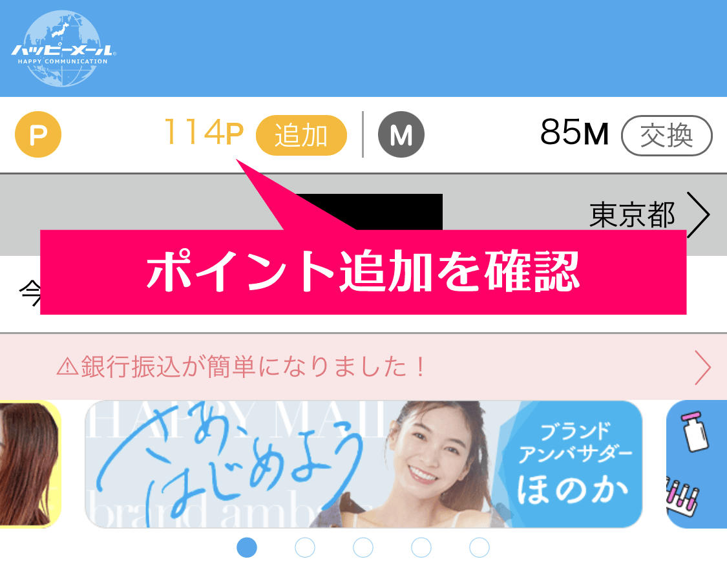Click the 追加 add points button
Image resolution: width=727 pixels, height=588 pixels.
coord(301,136)
